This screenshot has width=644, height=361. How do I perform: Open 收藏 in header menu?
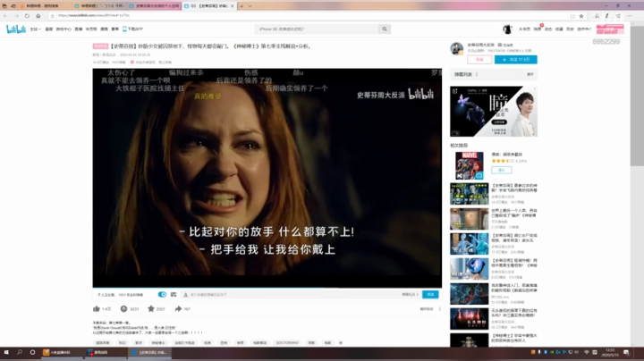click(559, 29)
